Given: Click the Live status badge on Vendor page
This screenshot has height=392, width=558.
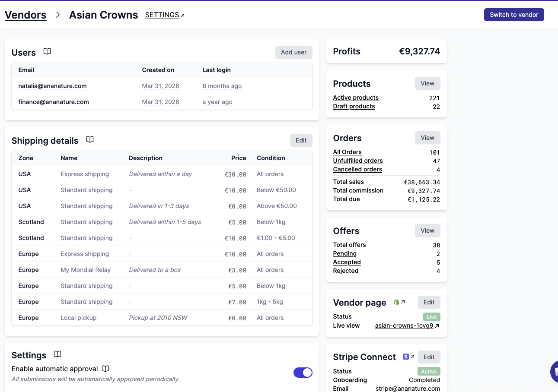Looking at the screenshot, I should pyautogui.click(x=431, y=316).
